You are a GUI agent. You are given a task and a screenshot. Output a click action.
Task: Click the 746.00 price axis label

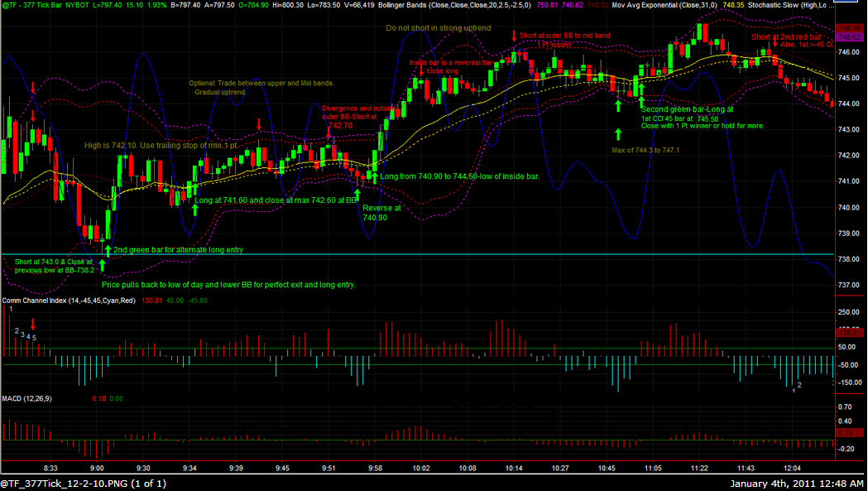coord(849,52)
